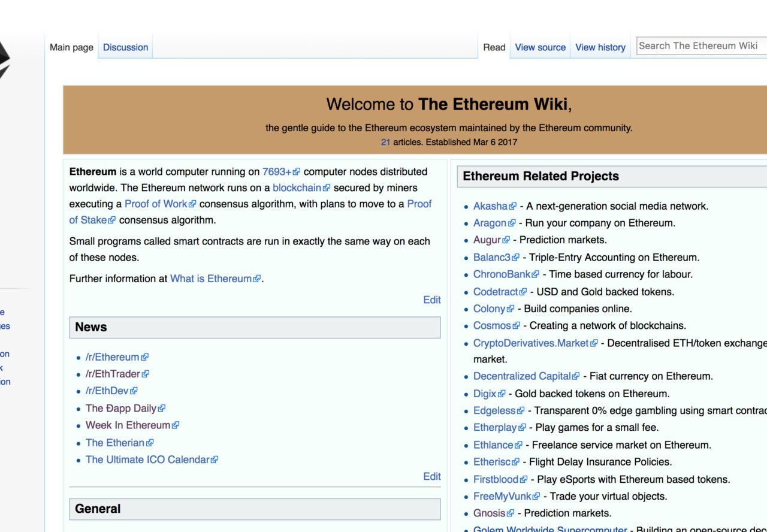The width and height of the screenshot is (767, 532).
Task: Open The Ðapp Daily link
Action: pyautogui.click(x=121, y=408)
